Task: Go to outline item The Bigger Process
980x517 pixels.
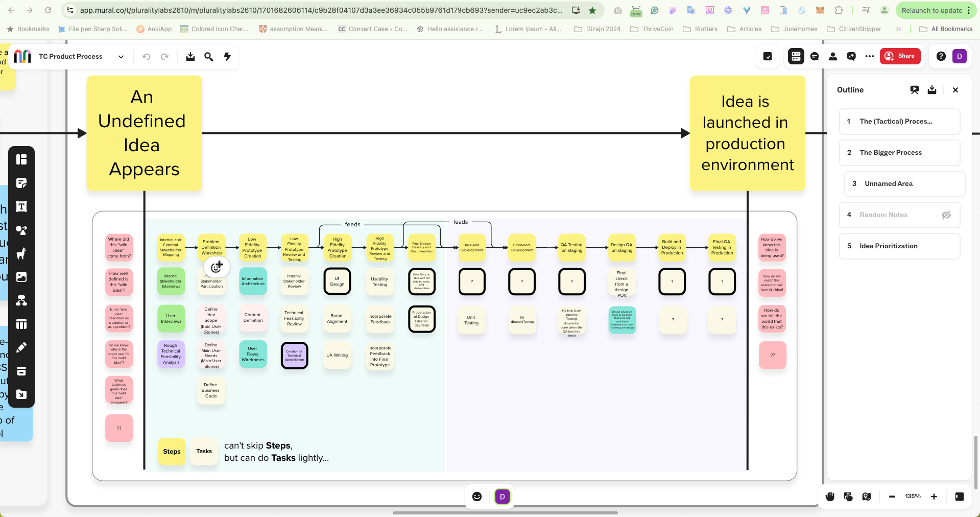Action: coord(900,153)
